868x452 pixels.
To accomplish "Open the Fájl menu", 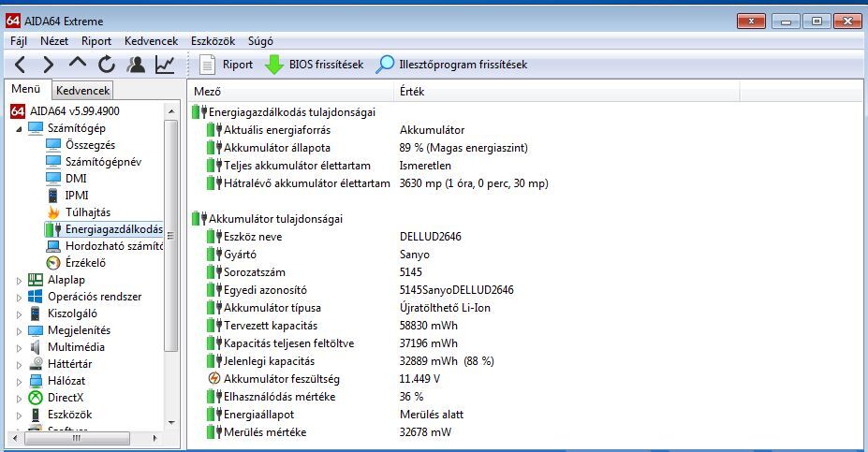I will pyautogui.click(x=19, y=41).
